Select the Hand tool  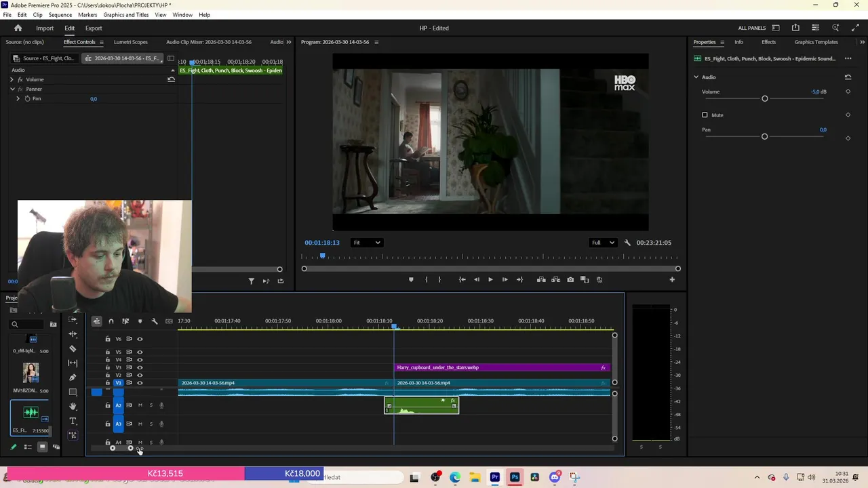[73, 406]
